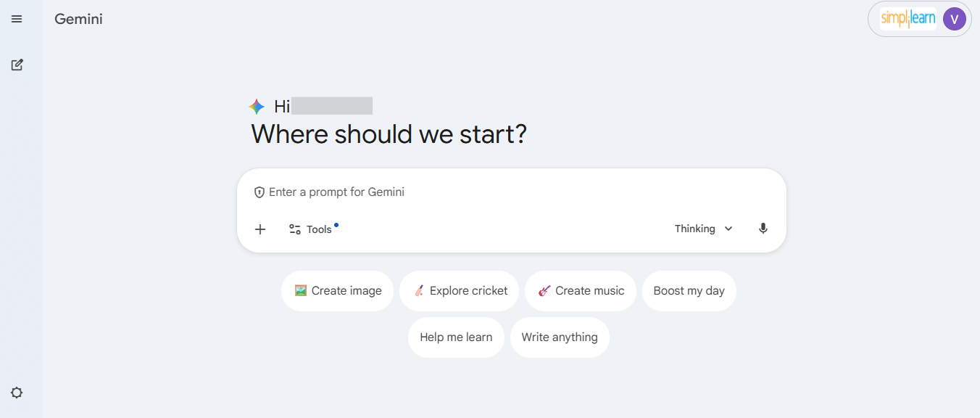Viewport: 980px width, 418px height.
Task: Click the Gemini title in the header
Action: pyautogui.click(x=78, y=19)
